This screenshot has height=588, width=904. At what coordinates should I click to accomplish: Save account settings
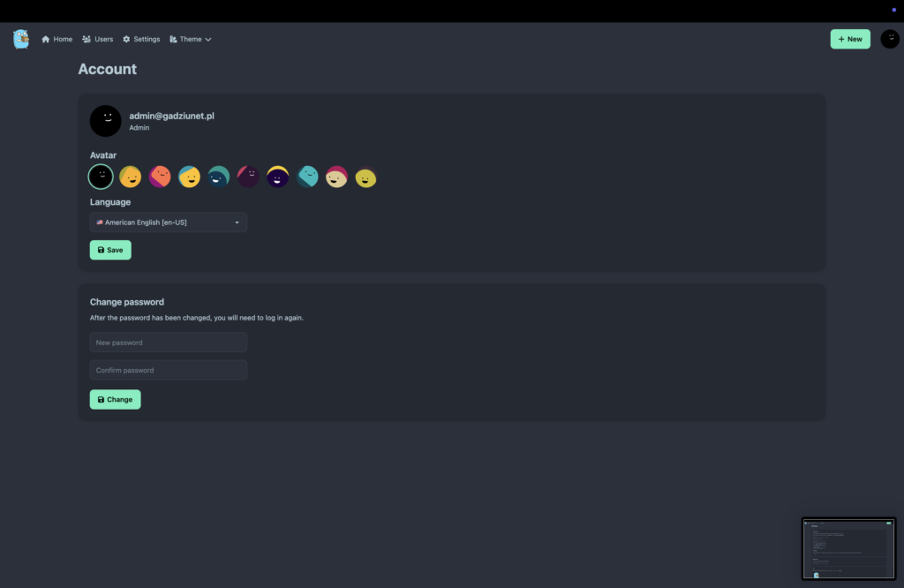[110, 250]
